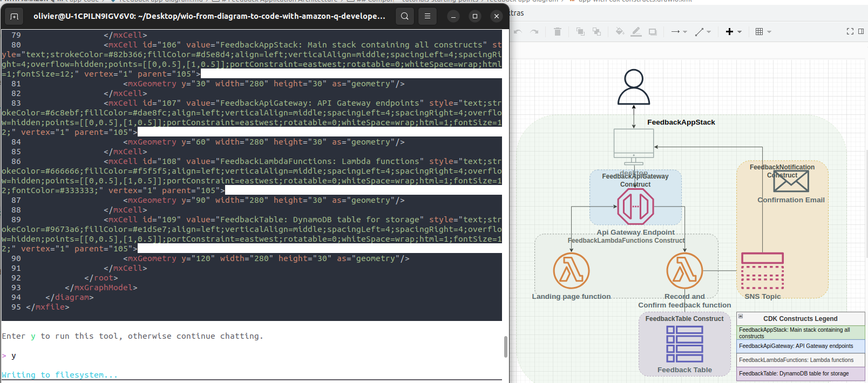
Task: Redo the draw.io action
Action: [x=534, y=32]
